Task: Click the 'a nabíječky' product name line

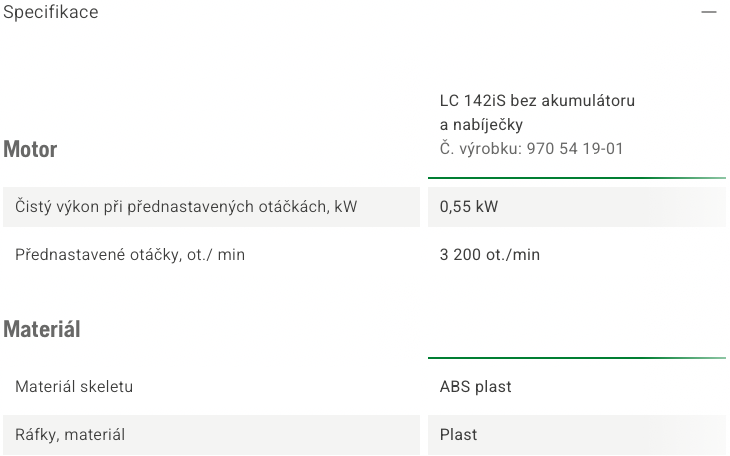Action: coord(481,125)
